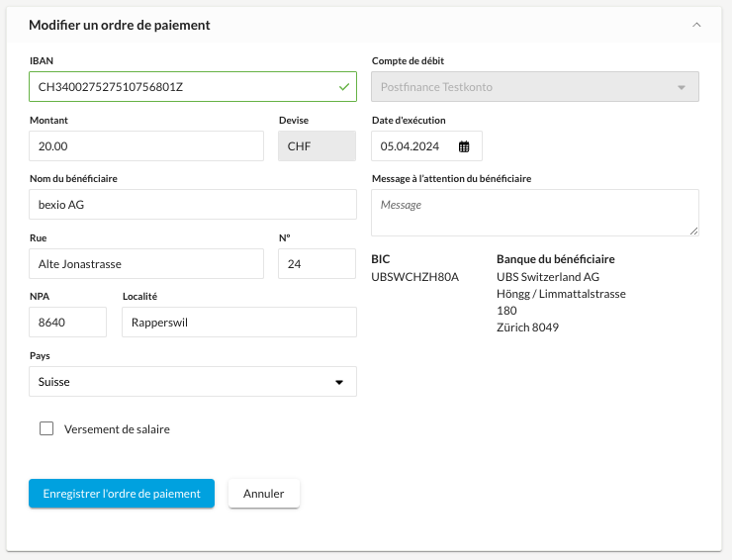
Task: Grab the message textarea resize handle
Action: coord(693,231)
